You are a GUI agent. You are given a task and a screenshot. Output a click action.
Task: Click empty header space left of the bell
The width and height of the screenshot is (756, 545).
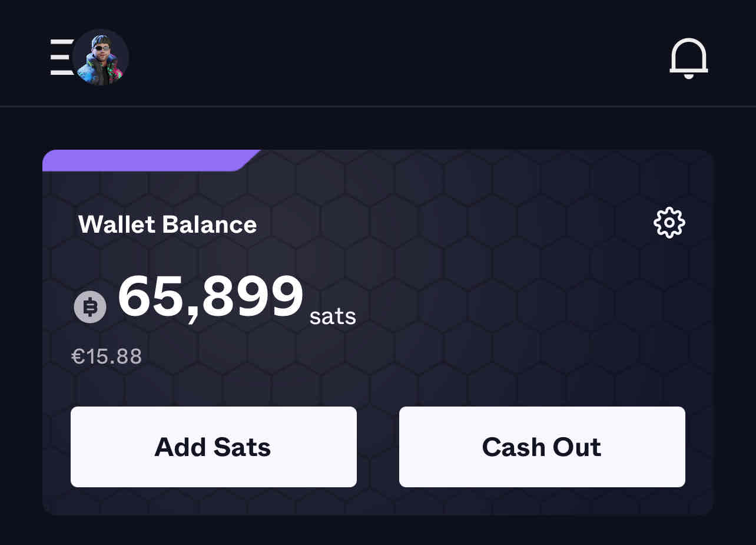tap(400, 58)
